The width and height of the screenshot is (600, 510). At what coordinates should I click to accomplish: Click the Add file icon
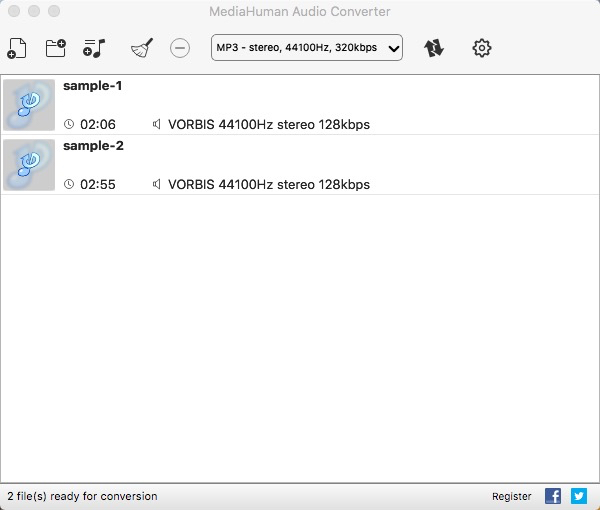[x=16, y=48]
